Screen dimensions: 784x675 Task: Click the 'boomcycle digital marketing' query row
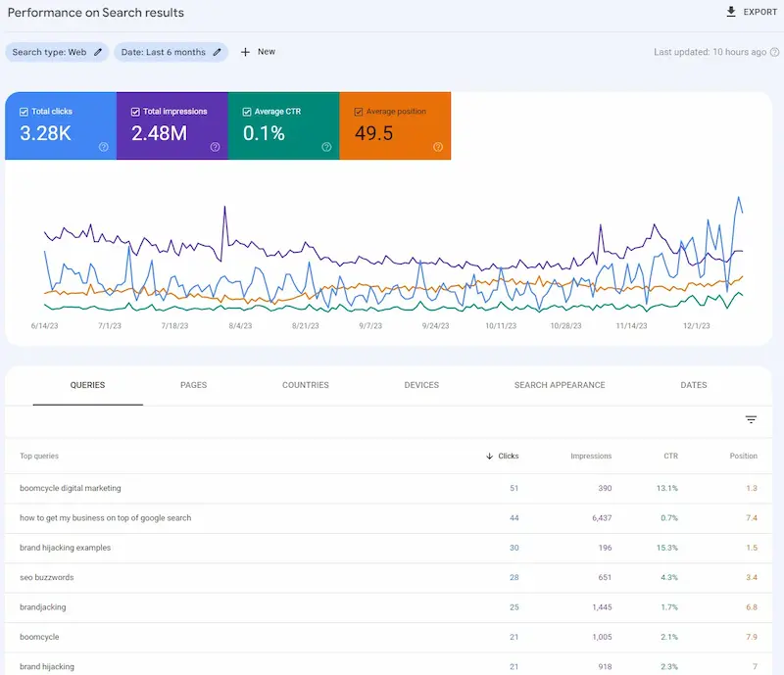coord(71,488)
